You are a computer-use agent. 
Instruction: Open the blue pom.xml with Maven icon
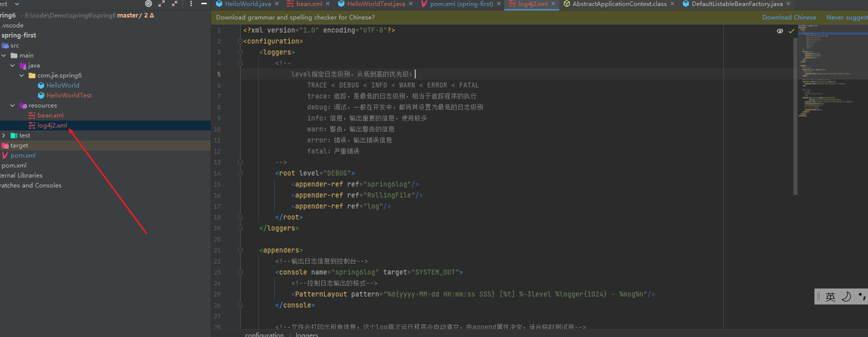pos(23,155)
